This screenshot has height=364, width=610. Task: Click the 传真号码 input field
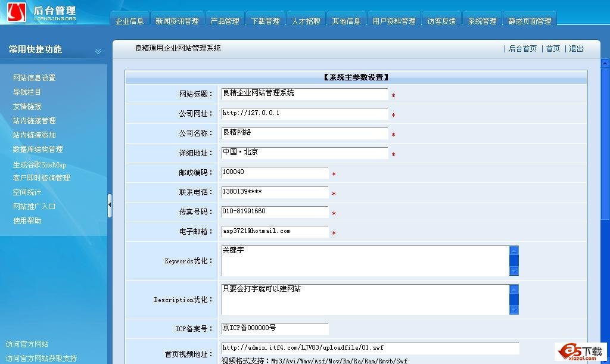275,212
